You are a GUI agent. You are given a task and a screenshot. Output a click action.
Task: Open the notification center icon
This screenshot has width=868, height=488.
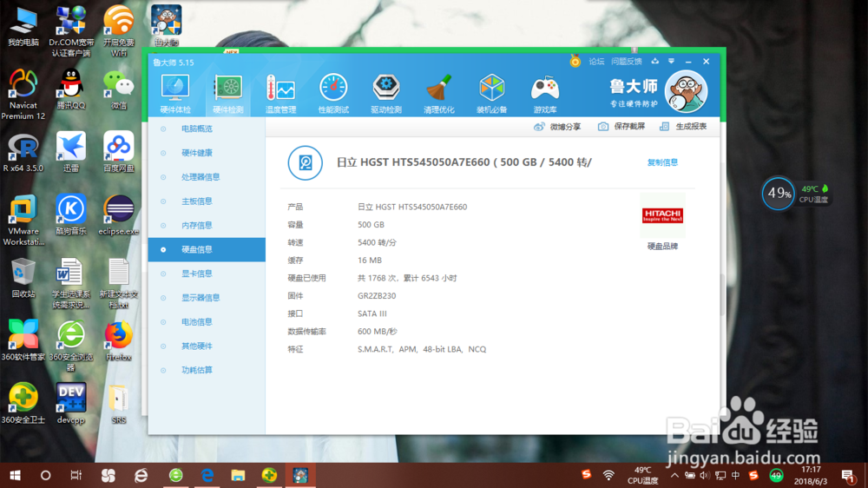coord(847,475)
